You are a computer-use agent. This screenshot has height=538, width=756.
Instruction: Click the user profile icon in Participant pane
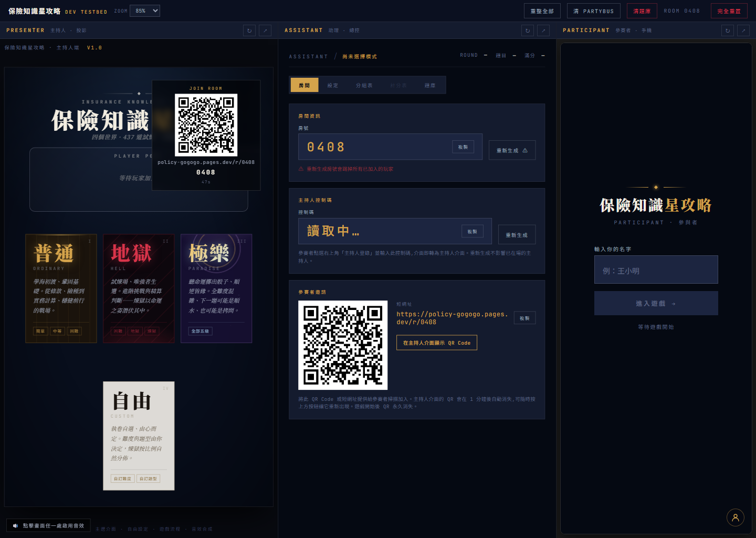[x=736, y=518]
